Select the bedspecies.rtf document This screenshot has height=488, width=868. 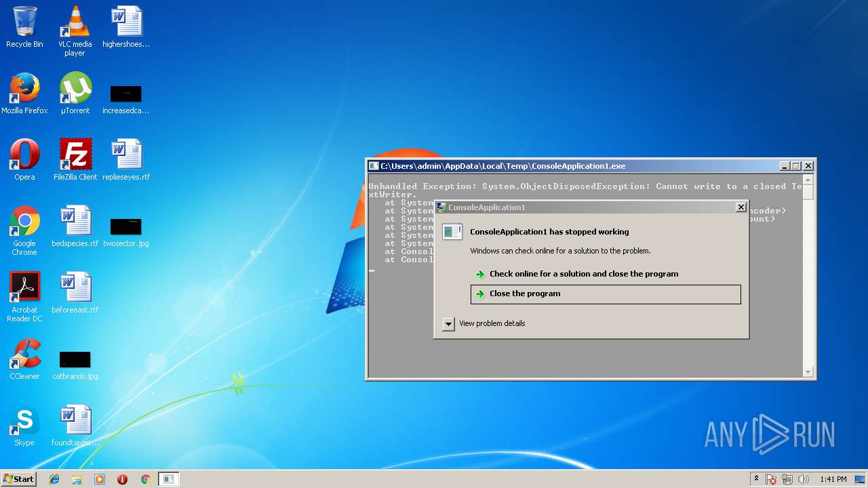tap(75, 226)
